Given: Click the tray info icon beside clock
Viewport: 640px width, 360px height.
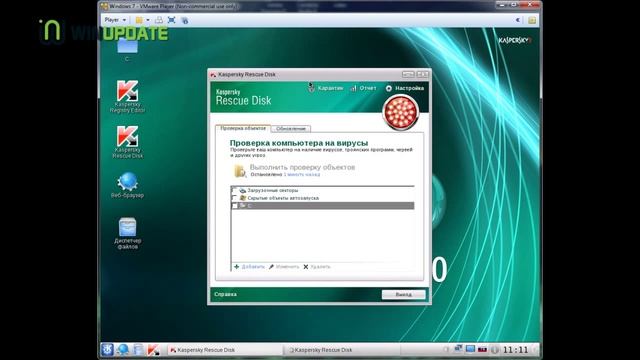Looking at the screenshot, I should coord(495,350).
